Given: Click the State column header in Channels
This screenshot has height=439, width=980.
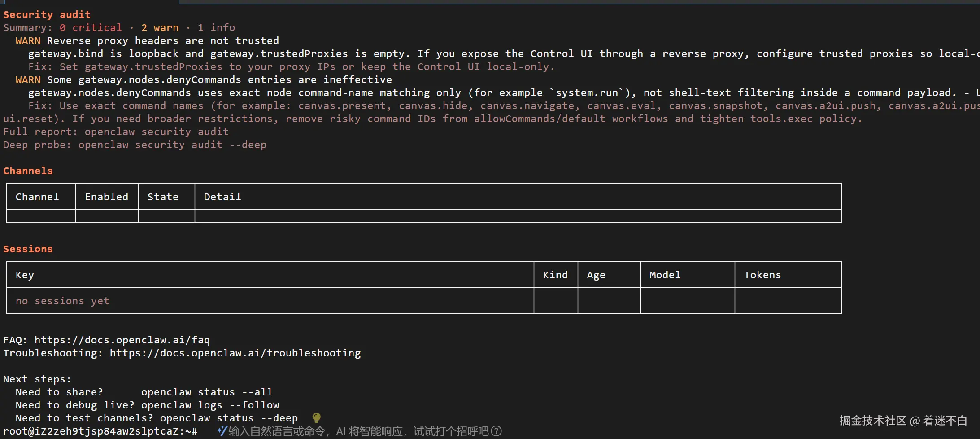Looking at the screenshot, I should (x=163, y=197).
